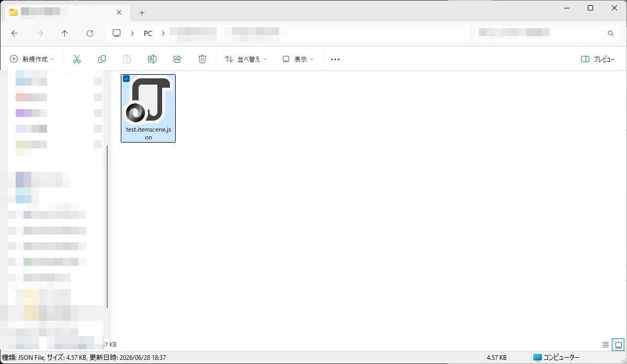Image resolution: width=627 pixels, height=364 pixels.
Task: Go back with the left arrow
Action: pos(15,33)
